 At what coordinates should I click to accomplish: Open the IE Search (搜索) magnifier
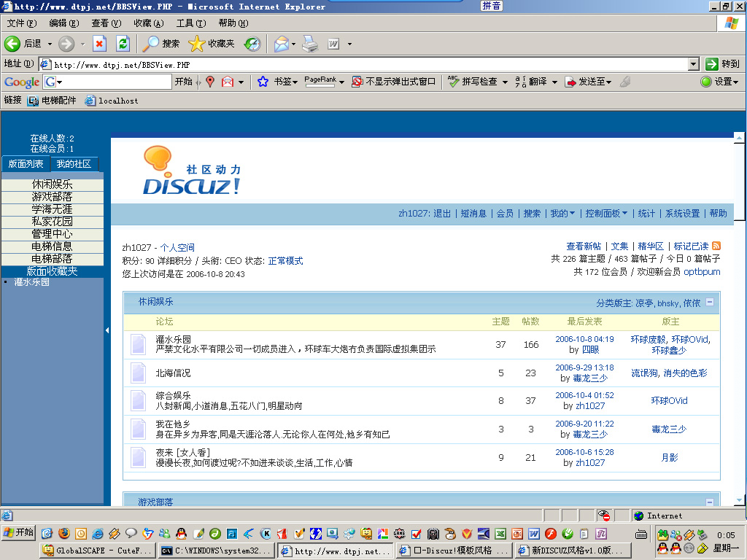(161, 44)
